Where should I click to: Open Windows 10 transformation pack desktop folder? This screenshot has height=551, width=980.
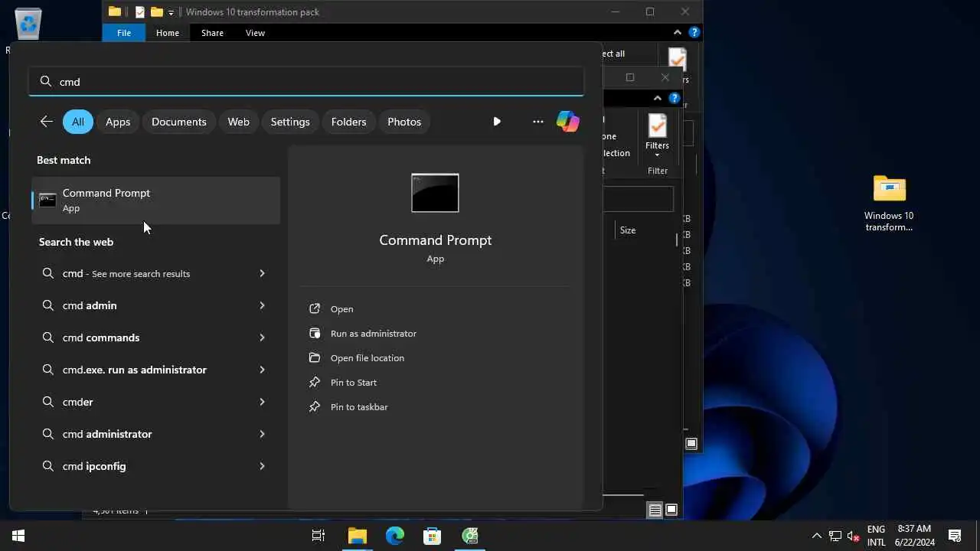(889, 203)
